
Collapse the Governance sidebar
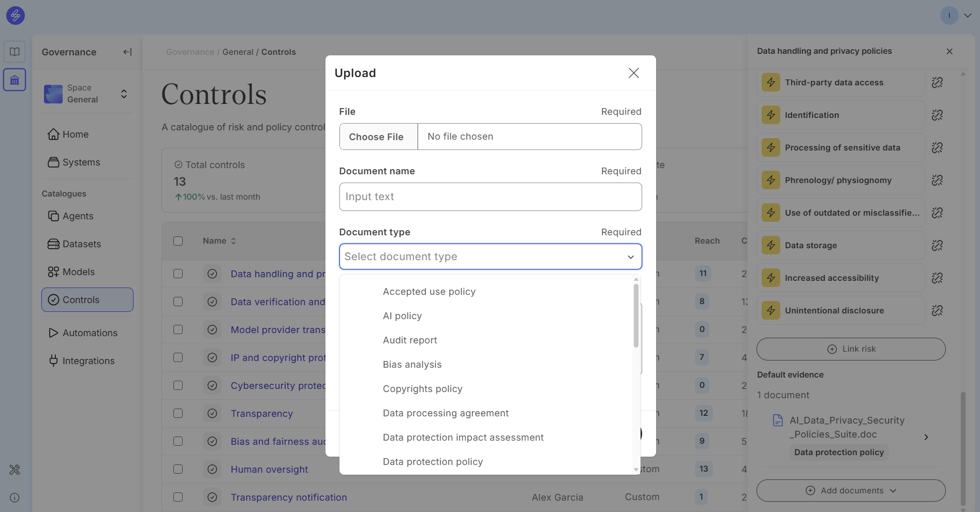[x=127, y=52]
